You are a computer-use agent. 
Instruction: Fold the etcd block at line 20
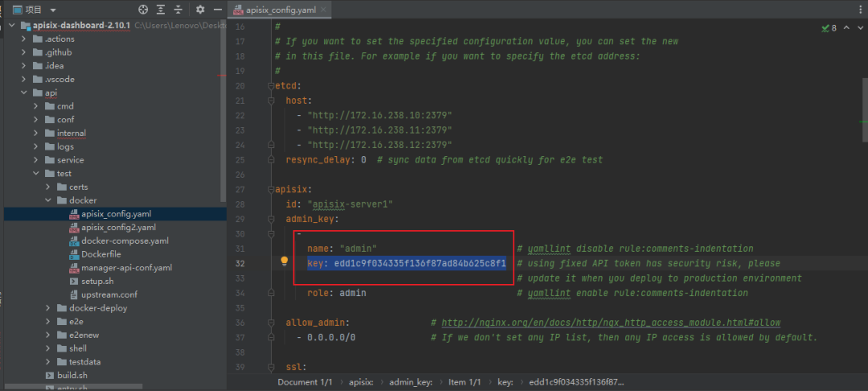tap(271, 86)
